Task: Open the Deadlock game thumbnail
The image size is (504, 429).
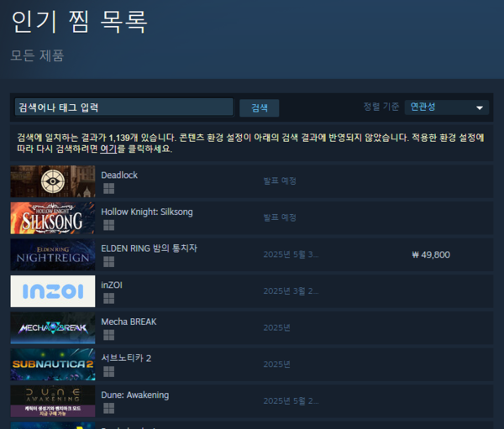Action: tap(53, 181)
